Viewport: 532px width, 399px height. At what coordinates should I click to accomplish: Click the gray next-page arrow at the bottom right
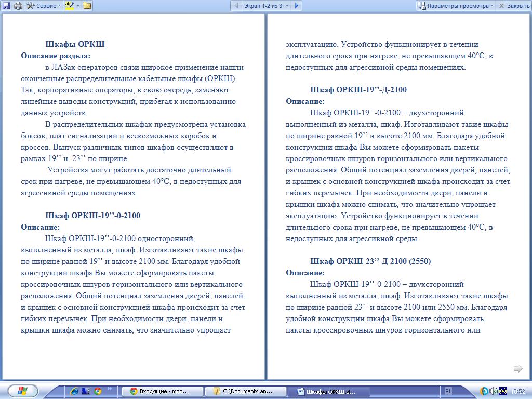click(x=518, y=368)
